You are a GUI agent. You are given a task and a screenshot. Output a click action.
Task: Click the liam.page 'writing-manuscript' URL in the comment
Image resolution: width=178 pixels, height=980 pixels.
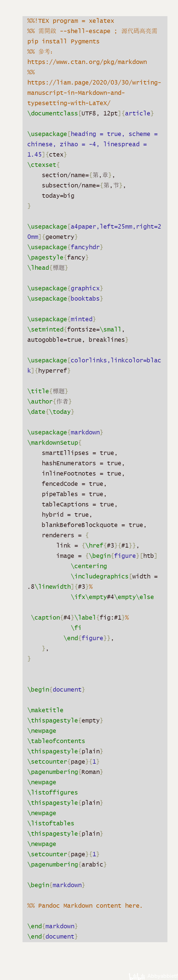(94, 93)
